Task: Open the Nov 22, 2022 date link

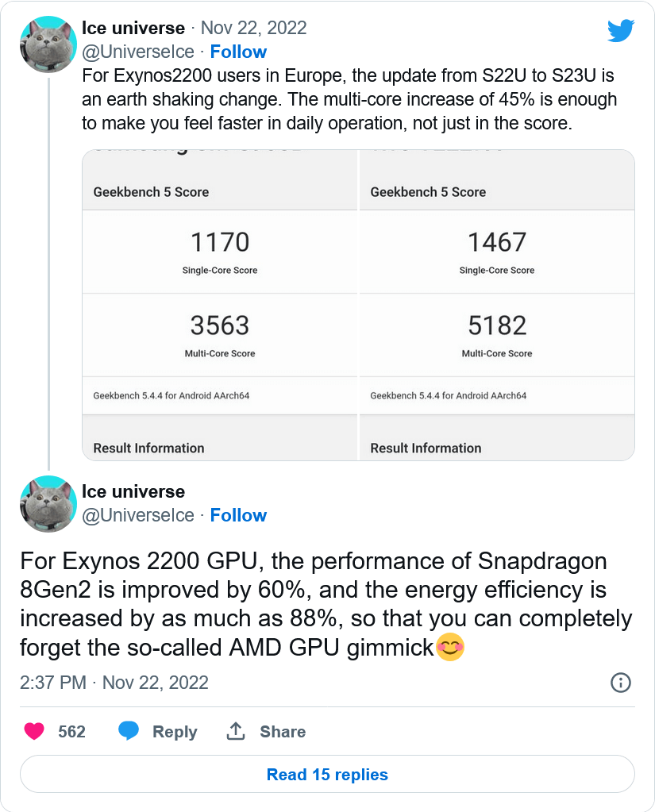Action: pyautogui.click(x=253, y=28)
